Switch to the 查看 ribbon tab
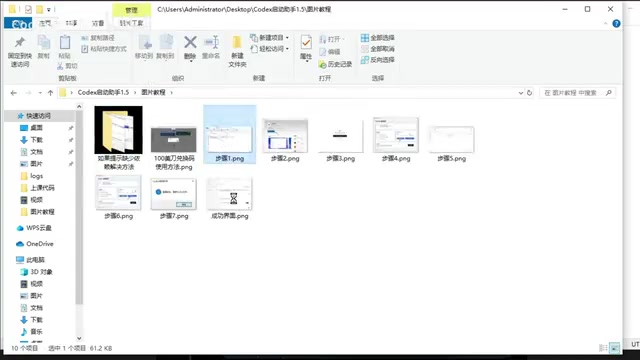This screenshot has height=360, width=640. click(98, 23)
